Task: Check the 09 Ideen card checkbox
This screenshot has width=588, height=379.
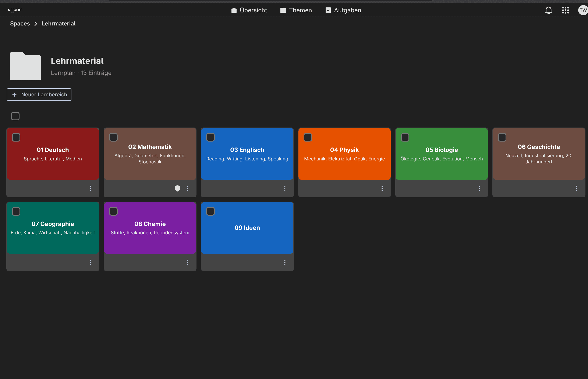Action: tap(210, 211)
